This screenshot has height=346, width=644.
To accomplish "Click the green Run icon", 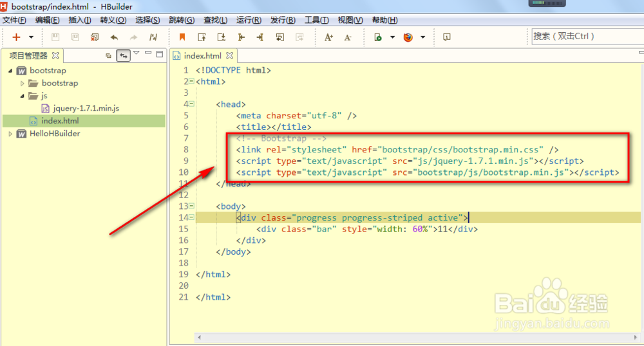I will (x=378, y=37).
